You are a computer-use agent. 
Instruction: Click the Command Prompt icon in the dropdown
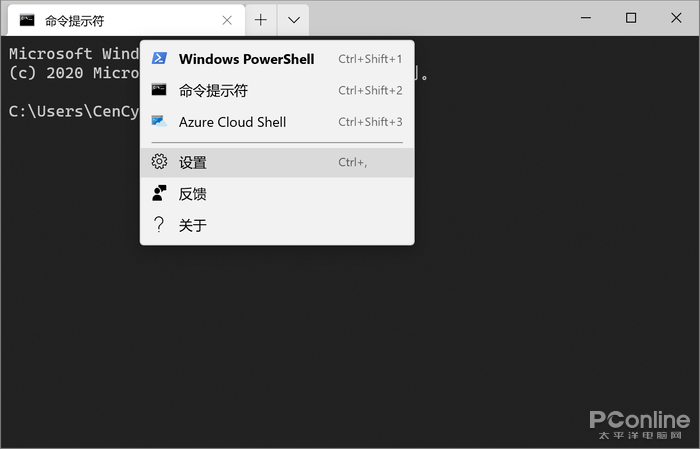coord(158,90)
